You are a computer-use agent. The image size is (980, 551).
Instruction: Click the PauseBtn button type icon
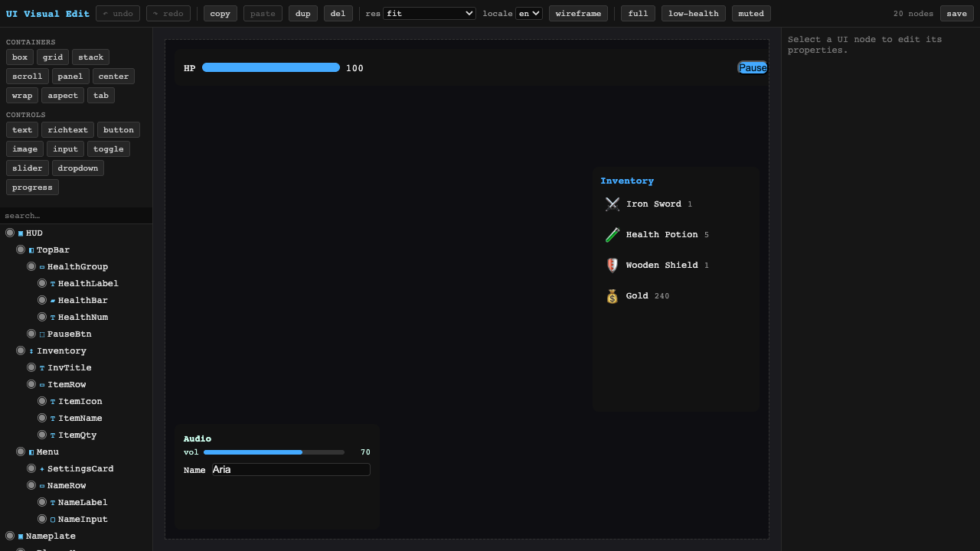coord(42,334)
